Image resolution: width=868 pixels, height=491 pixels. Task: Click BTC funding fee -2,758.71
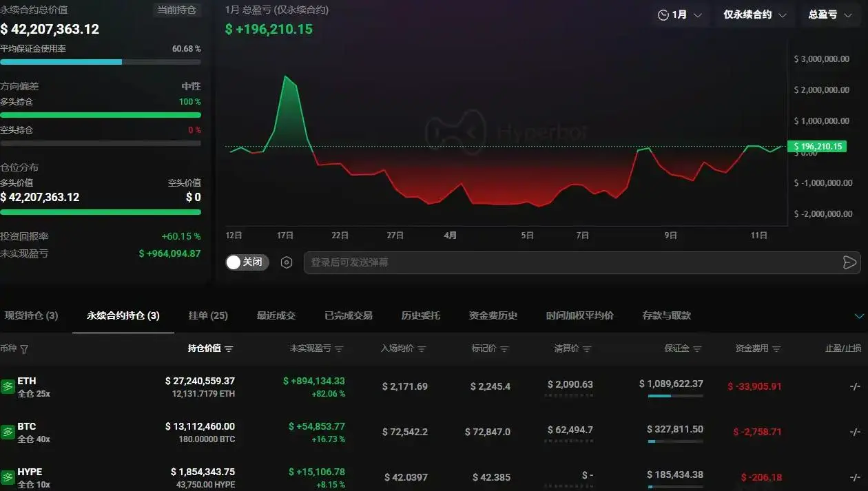757,432
